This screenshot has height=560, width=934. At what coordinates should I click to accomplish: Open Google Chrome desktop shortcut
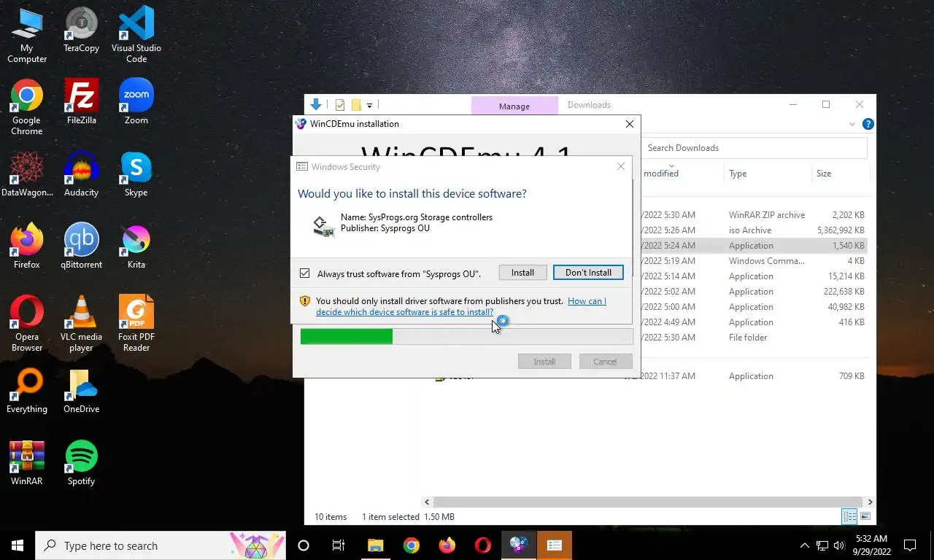pyautogui.click(x=27, y=107)
